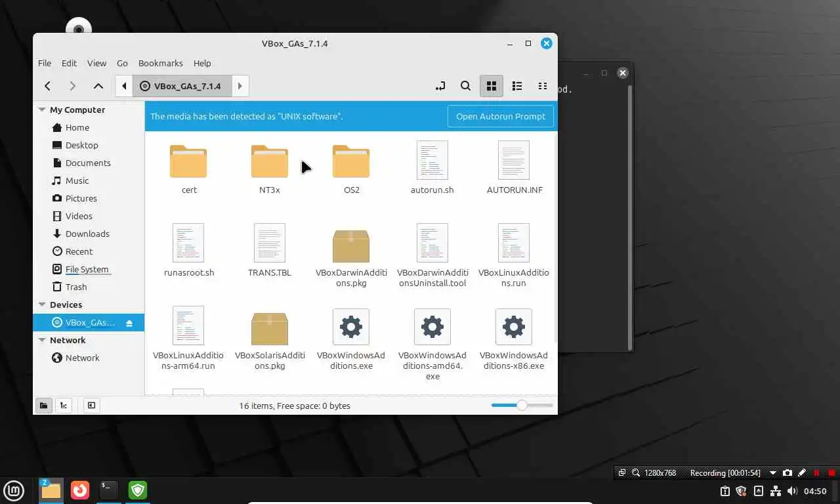Show tree view in the sidebar
The width and height of the screenshot is (840, 504).
(63, 406)
